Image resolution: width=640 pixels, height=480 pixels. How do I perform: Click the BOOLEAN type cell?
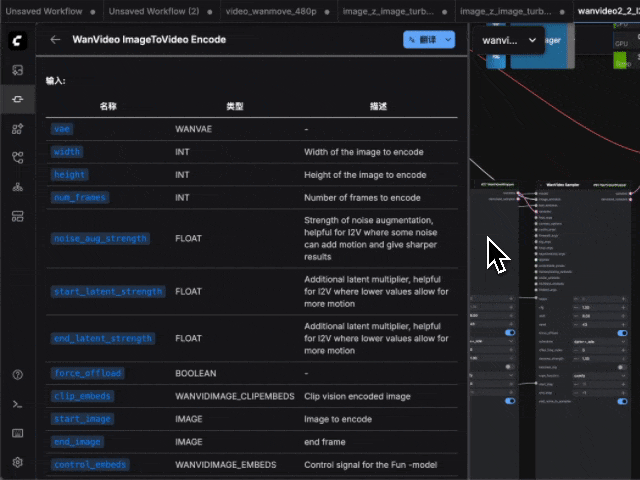[x=196, y=373]
